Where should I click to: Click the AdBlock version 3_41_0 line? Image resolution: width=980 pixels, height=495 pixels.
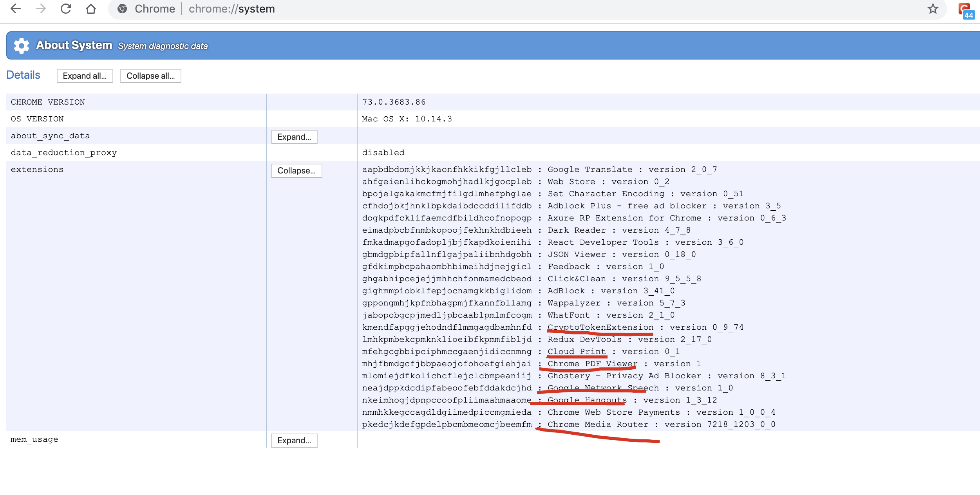pyautogui.click(x=519, y=291)
